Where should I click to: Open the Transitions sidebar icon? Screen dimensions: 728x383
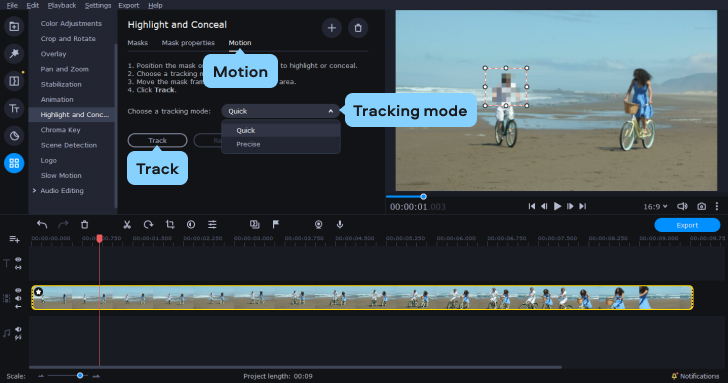pyautogui.click(x=14, y=81)
